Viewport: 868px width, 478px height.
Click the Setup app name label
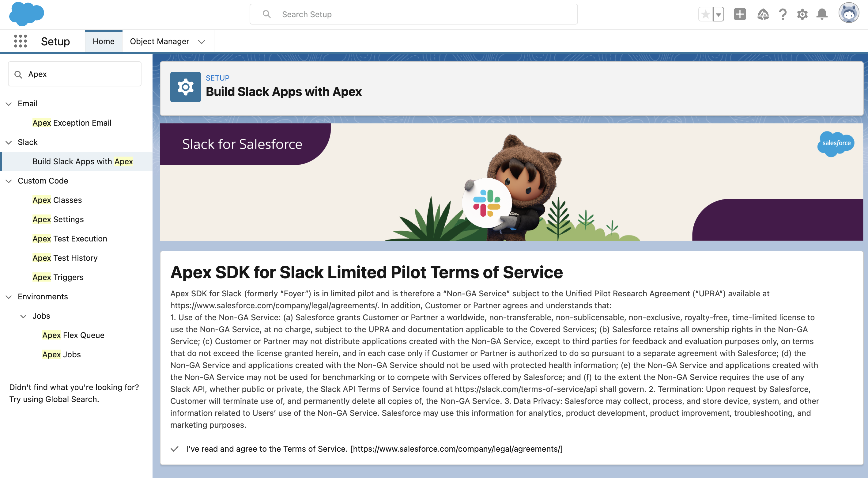55,41
